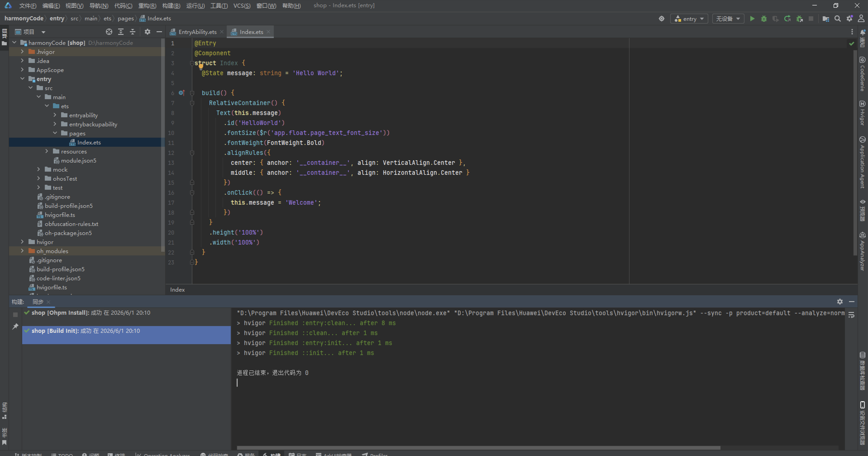The image size is (868, 456).
Task: Select shop [Ohpm Install] build result
Action: coord(126,313)
